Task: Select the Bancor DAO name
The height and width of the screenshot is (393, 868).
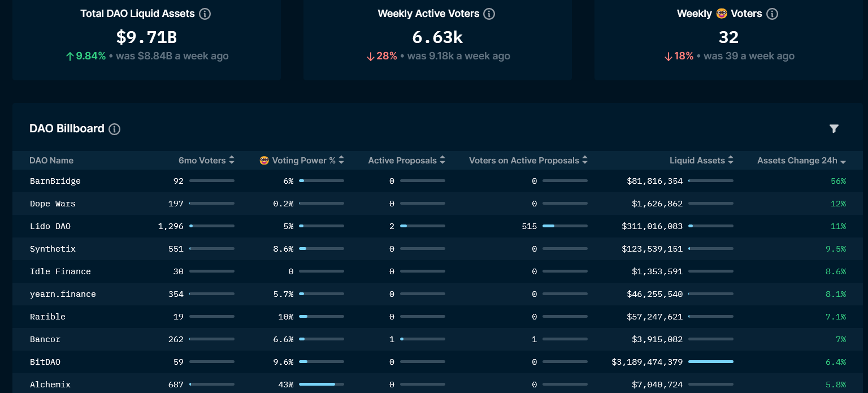Action: (x=45, y=339)
